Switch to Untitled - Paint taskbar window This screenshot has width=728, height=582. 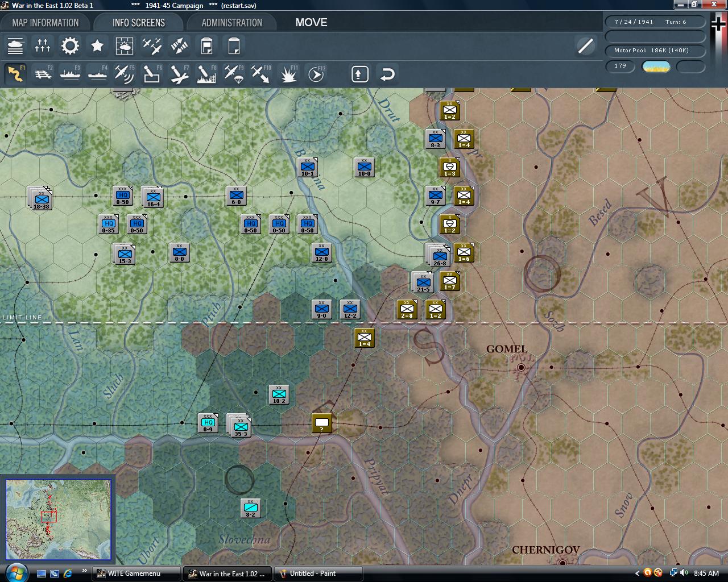[x=318, y=573]
